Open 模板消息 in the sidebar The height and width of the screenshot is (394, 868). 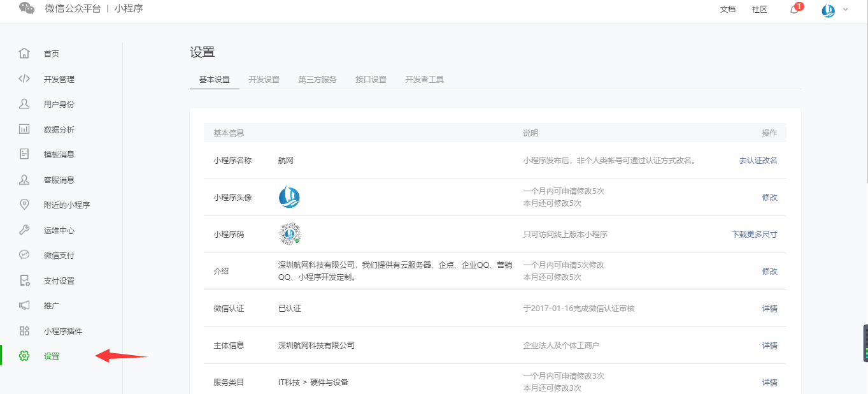(x=59, y=155)
